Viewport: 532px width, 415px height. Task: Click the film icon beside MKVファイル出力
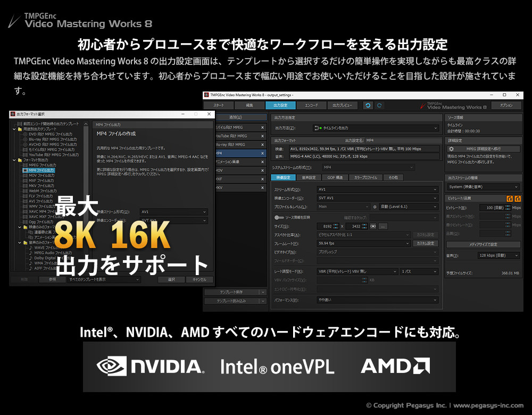click(x=25, y=186)
